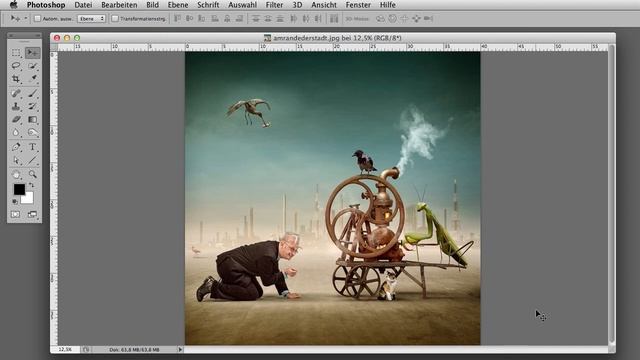Distribute top edges in options bar
This screenshot has width=640, height=360.
point(256,18)
